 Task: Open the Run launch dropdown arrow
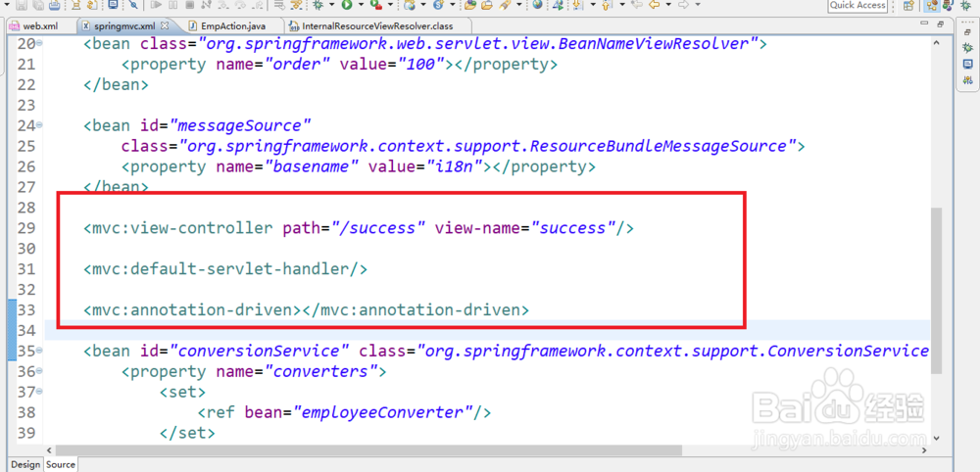361,5
